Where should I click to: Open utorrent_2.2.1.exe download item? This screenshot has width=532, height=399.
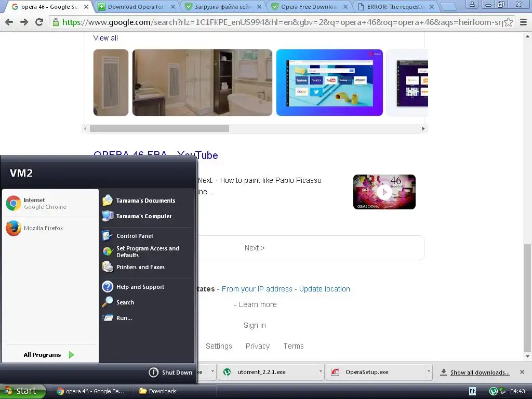point(268,372)
